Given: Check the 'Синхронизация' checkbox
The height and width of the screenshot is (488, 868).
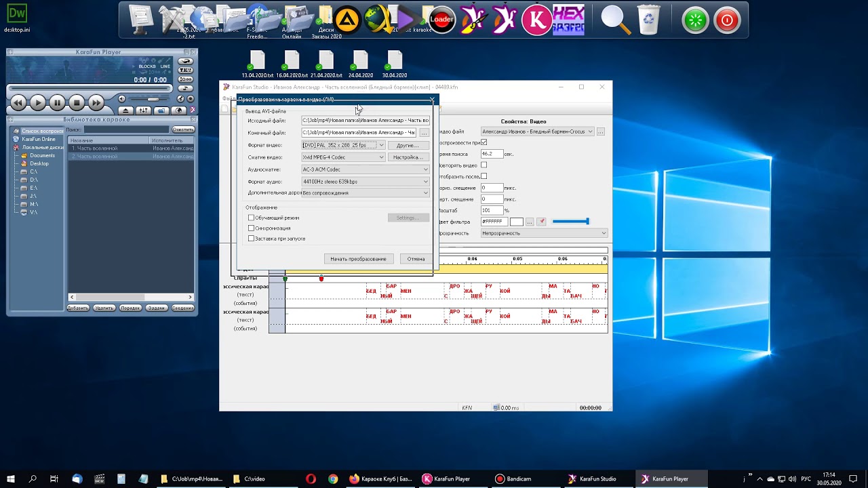Looking at the screenshot, I should [x=252, y=228].
